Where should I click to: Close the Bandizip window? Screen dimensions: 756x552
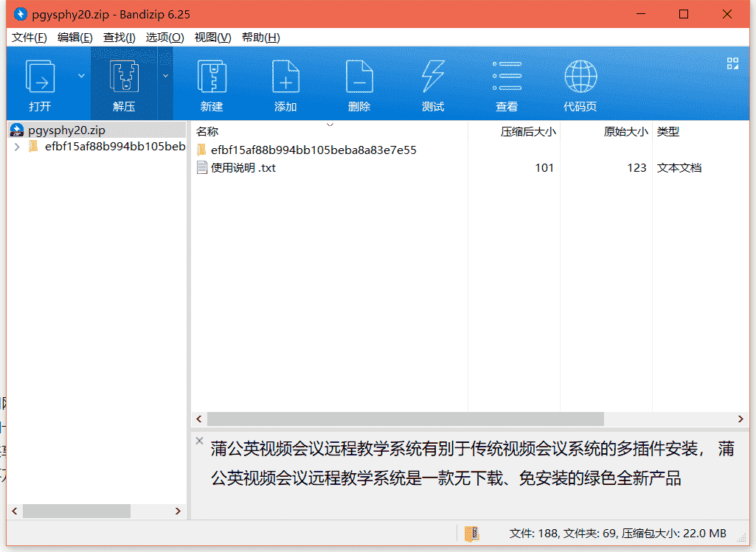click(x=727, y=14)
